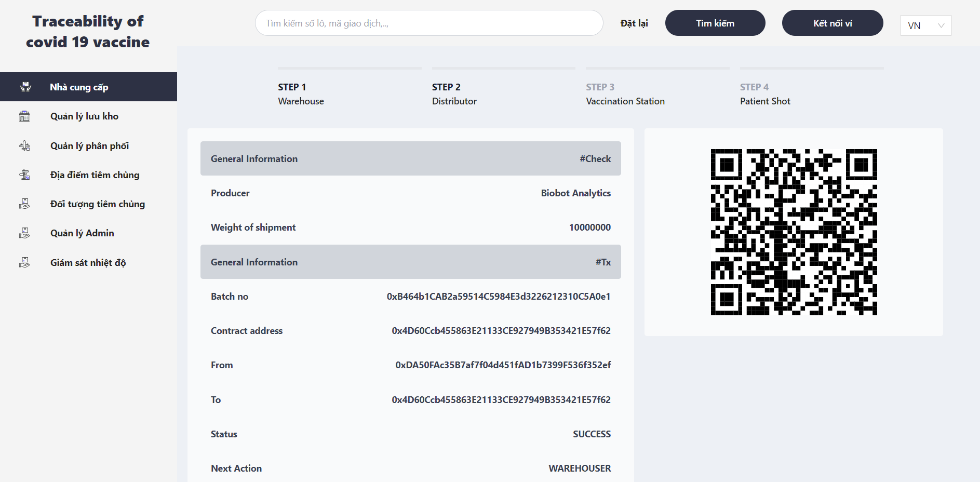Focus the batch number search field
The width and height of the screenshot is (980, 482).
click(x=429, y=23)
